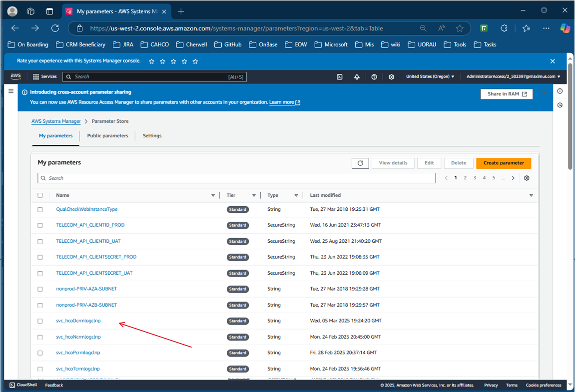
Task: Go to page 3 of parameters
Action: (475, 178)
